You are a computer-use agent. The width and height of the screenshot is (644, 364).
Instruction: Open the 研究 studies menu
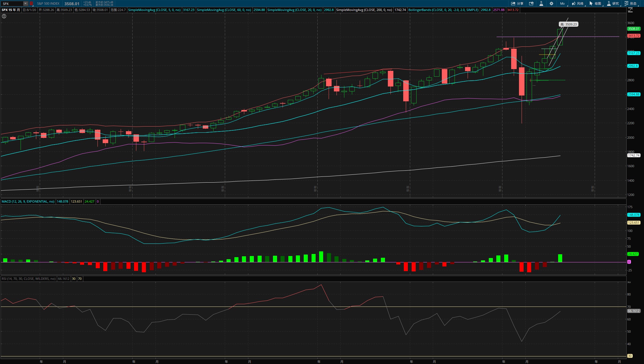[x=613, y=3]
